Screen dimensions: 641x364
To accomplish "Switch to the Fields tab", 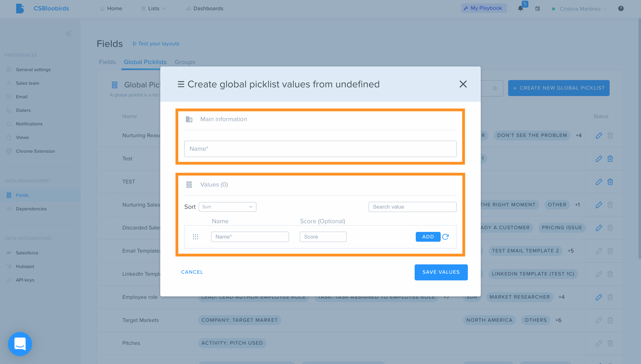I will (107, 62).
